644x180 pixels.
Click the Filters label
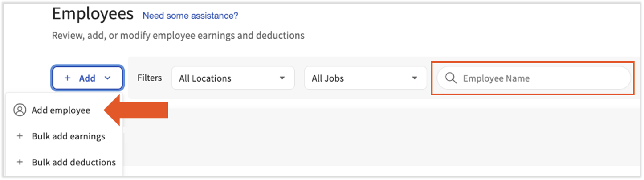point(149,78)
